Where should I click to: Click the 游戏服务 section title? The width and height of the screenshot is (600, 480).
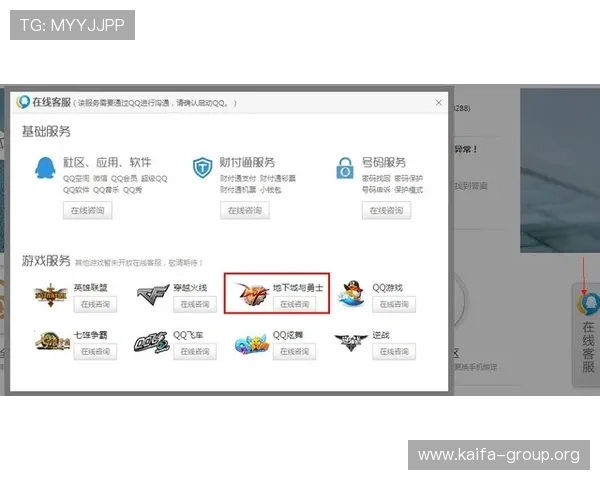[x=46, y=261]
